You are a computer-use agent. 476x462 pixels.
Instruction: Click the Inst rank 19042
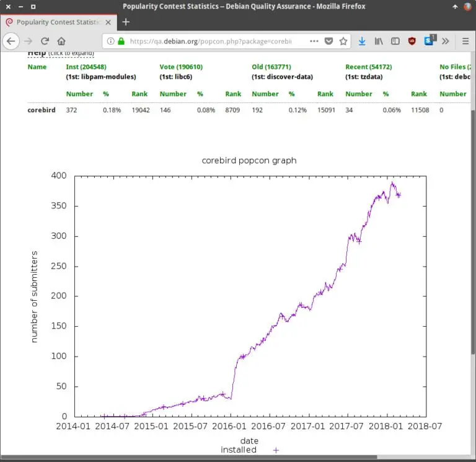click(x=141, y=110)
